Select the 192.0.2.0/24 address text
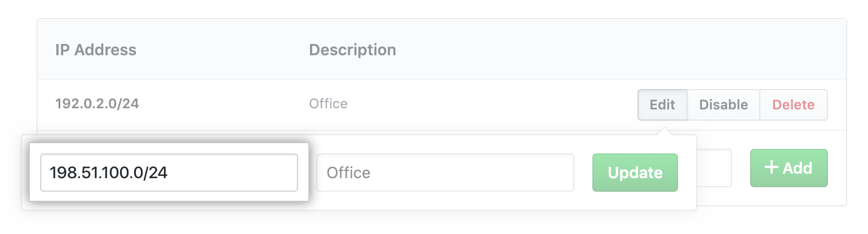 (96, 104)
